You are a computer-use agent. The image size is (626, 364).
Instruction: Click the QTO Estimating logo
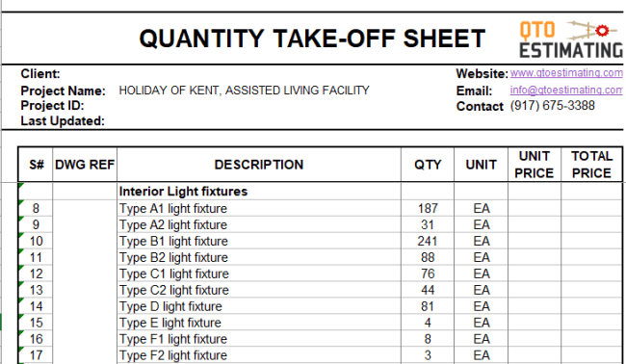point(571,39)
